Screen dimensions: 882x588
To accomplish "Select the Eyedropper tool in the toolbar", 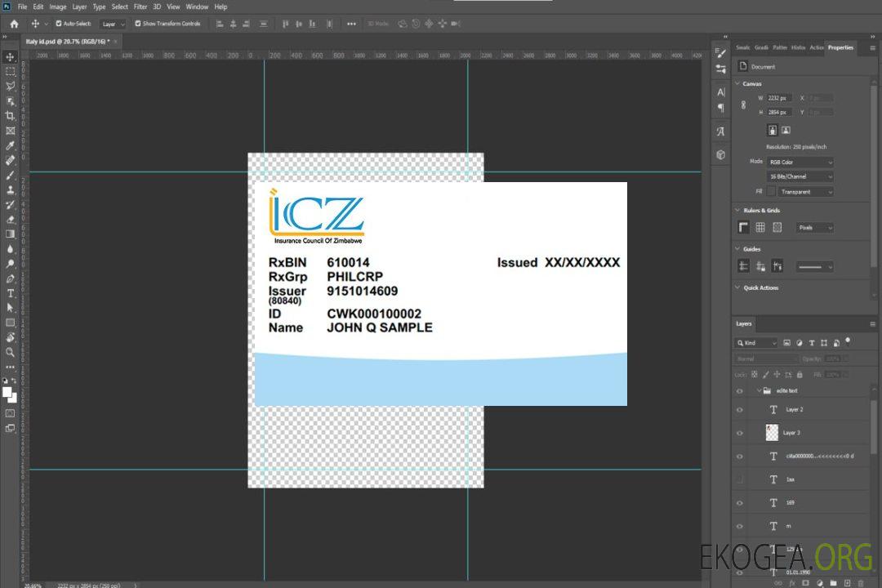I will [x=11, y=145].
